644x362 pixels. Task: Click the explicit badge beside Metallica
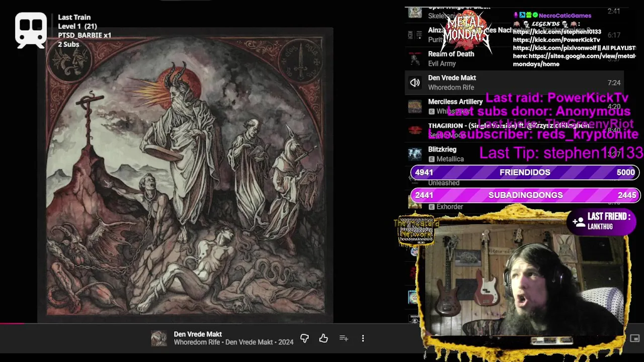(431, 159)
